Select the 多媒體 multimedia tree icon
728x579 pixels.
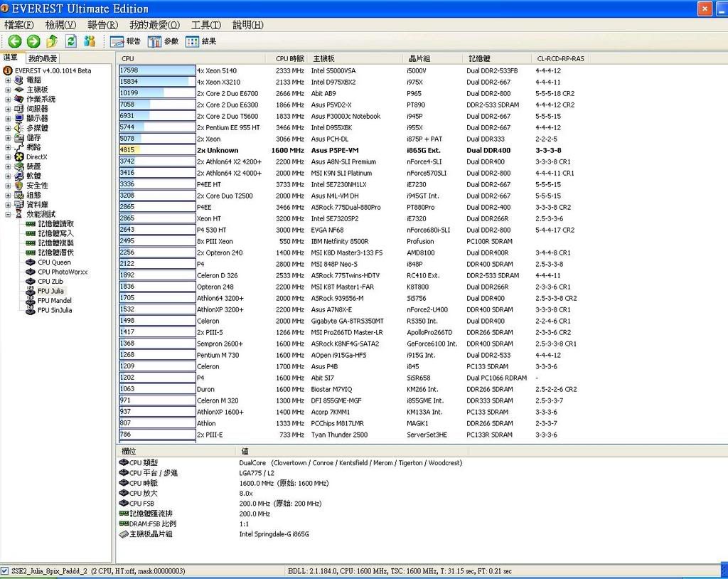pyautogui.click(x=19, y=128)
